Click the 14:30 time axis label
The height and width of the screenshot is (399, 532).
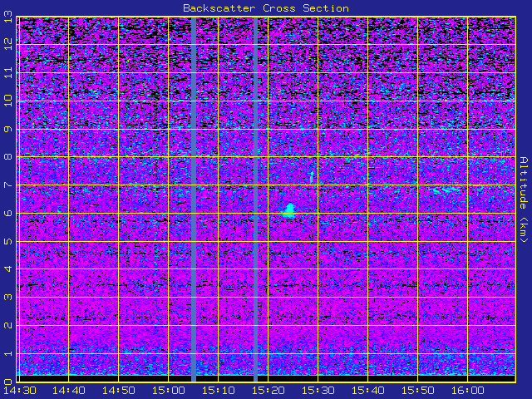pyautogui.click(x=20, y=391)
